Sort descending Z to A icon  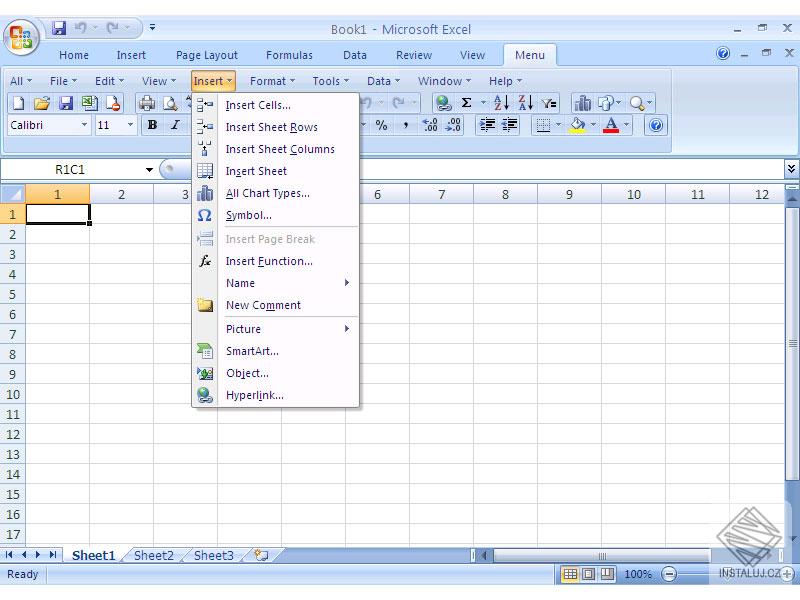pos(526,103)
